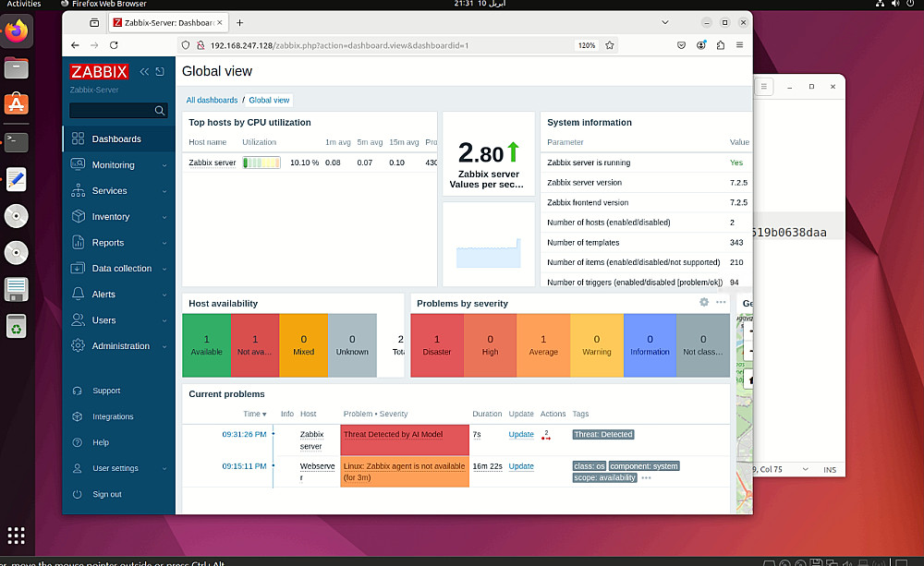Click the Warning severity tile
This screenshot has height=566, width=924.
(596, 345)
